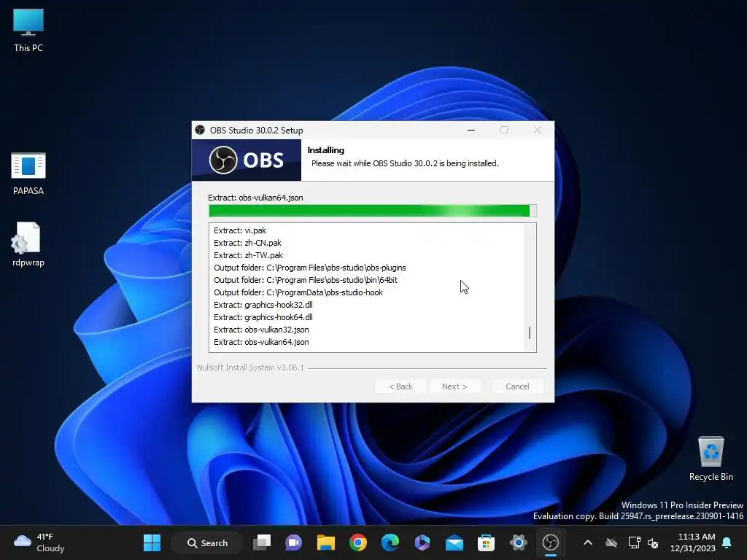Launch Google Chrome from the taskbar
747x560 pixels.
(x=357, y=542)
